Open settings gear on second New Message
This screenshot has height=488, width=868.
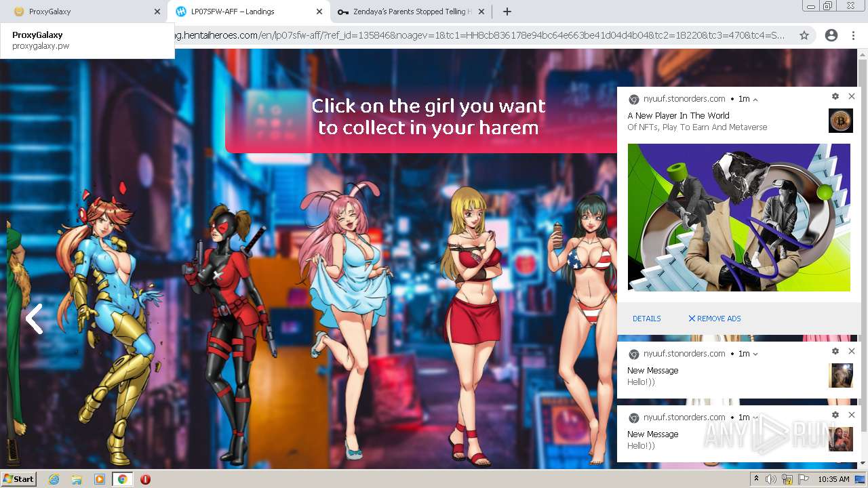coord(835,415)
